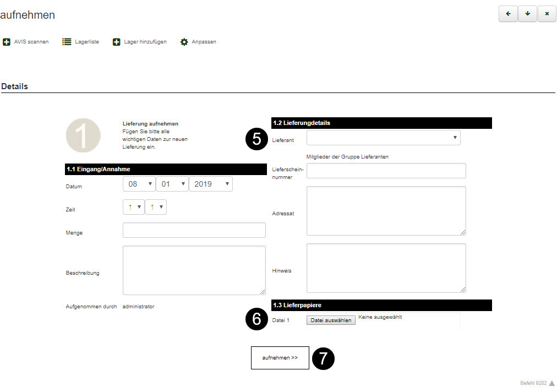Open the Lieferant supplier dropdown
Viewport: 557px width, 392px height.
[383, 138]
